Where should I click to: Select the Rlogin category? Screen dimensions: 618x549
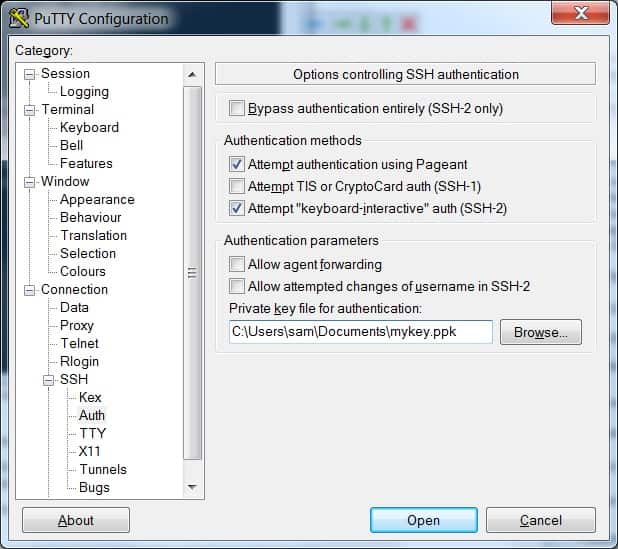pos(79,361)
